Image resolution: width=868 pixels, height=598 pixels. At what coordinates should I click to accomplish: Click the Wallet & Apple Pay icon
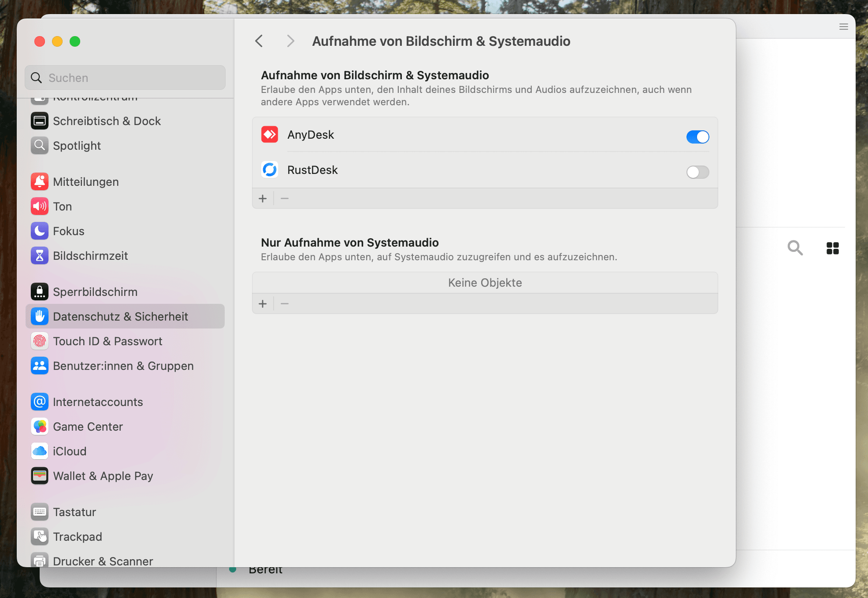40,476
